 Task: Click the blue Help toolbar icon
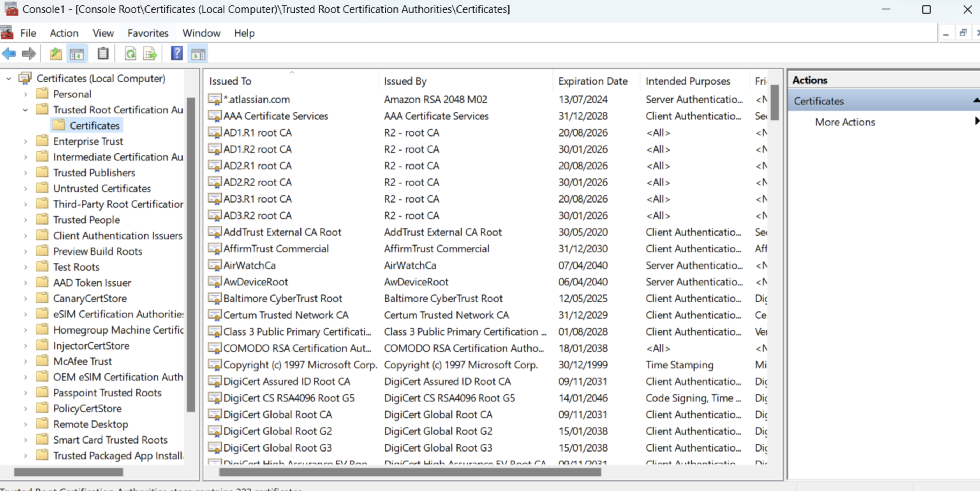coord(177,54)
